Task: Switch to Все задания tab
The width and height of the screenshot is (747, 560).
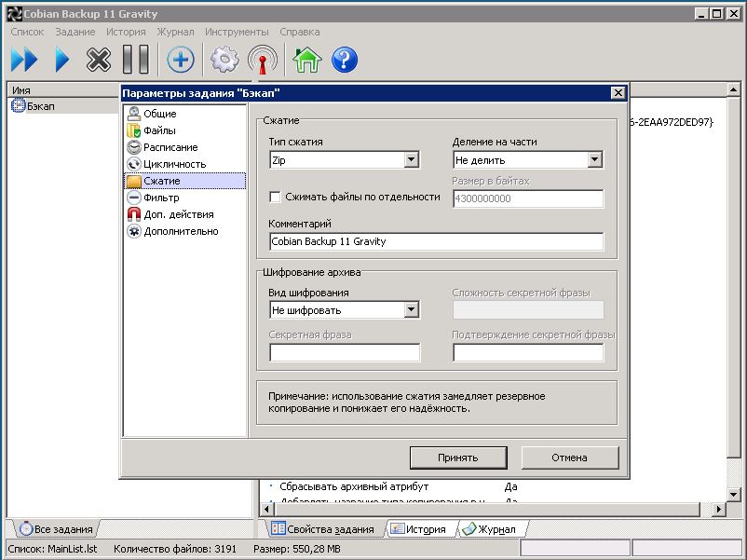Action: 56,529
